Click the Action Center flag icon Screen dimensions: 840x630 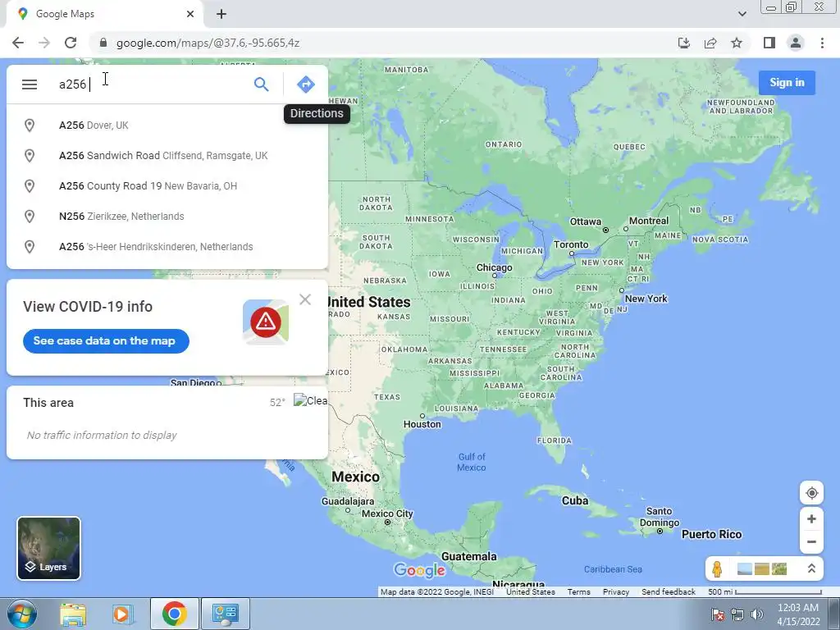tap(718, 614)
